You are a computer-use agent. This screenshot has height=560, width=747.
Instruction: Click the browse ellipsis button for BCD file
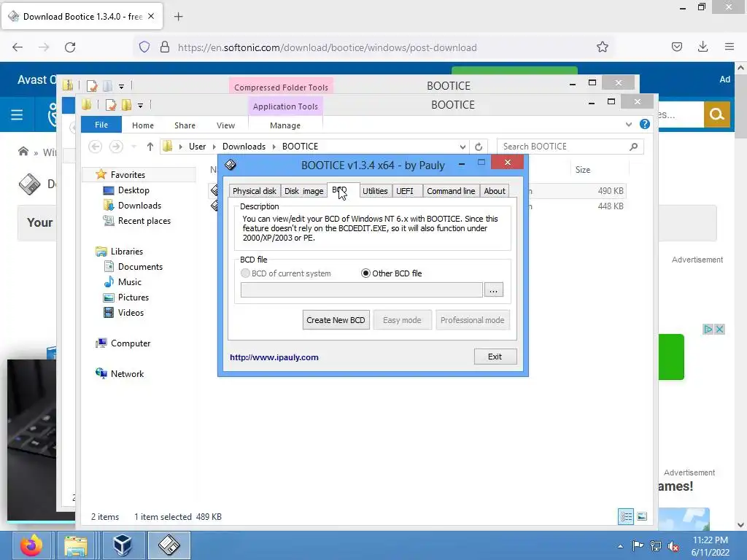coord(494,289)
